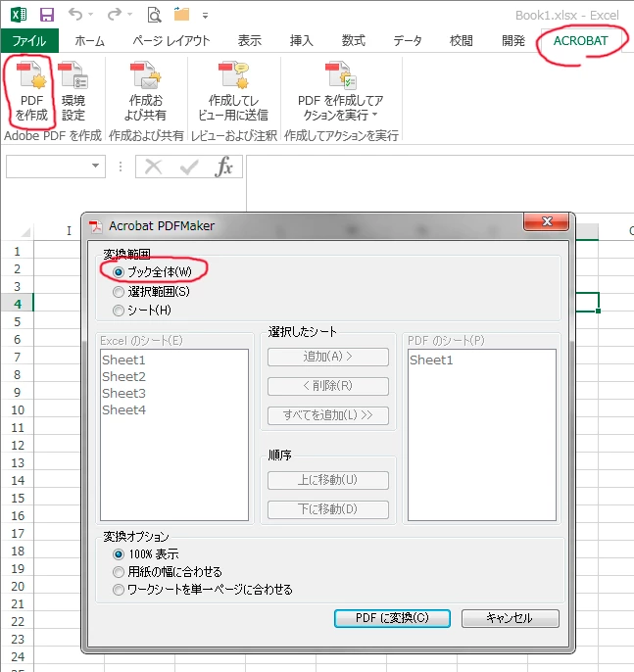
Task: Switch to the 校閲 tab
Action: (462, 41)
